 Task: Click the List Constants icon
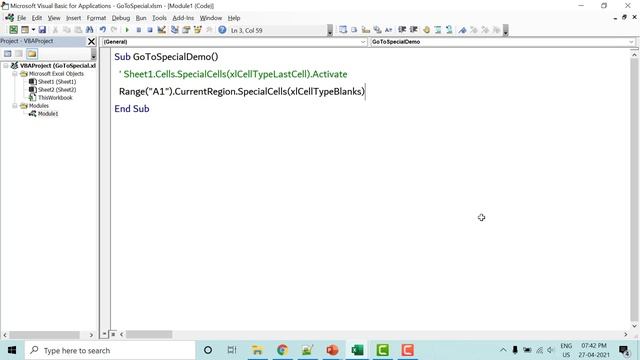point(354,30)
